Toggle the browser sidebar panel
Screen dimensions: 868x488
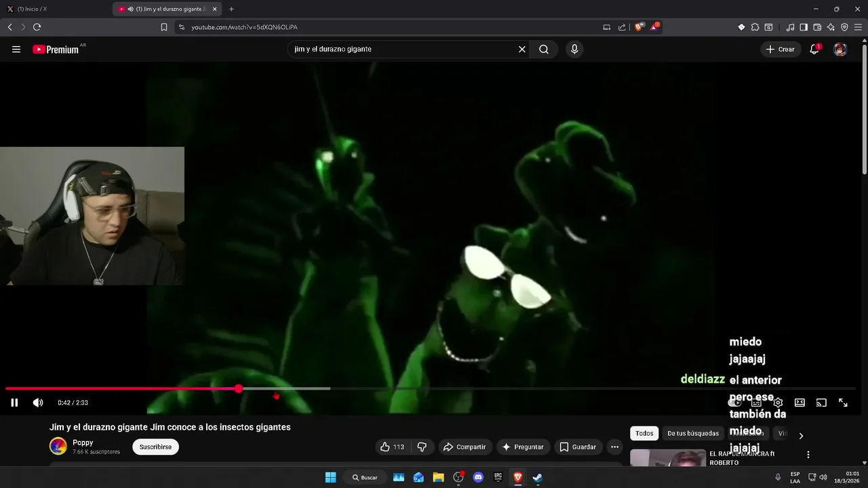[x=804, y=27]
